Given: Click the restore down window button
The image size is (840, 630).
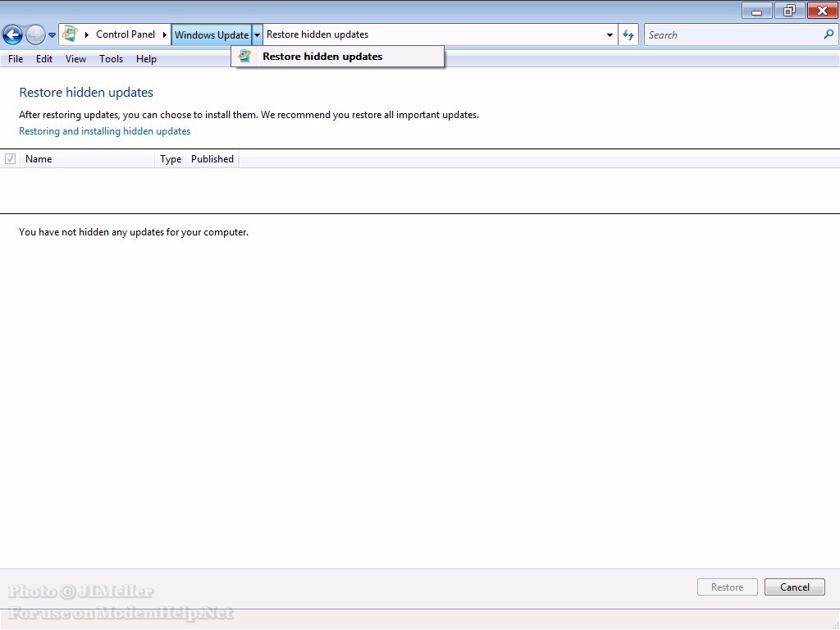Looking at the screenshot, I should tap(789, 11).
